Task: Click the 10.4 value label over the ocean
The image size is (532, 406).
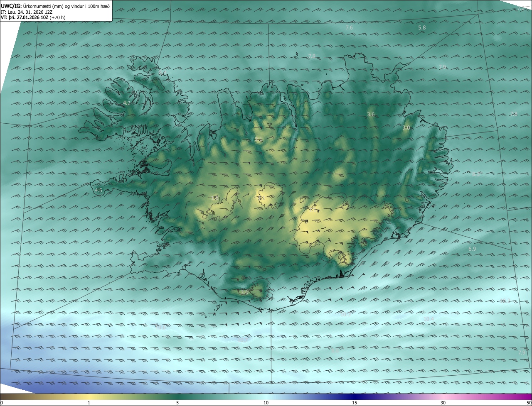Action: click(429, 319)
